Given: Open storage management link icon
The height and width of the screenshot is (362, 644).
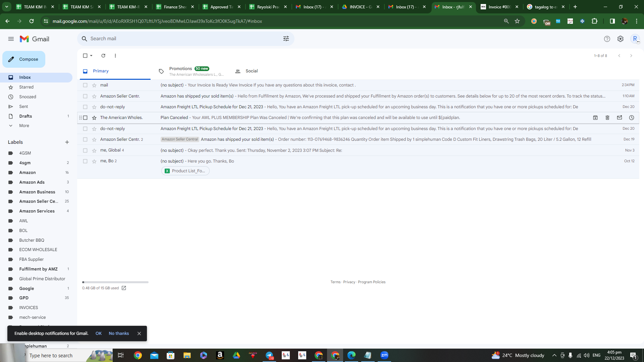Looking at the screenshot, I should 124,288.
